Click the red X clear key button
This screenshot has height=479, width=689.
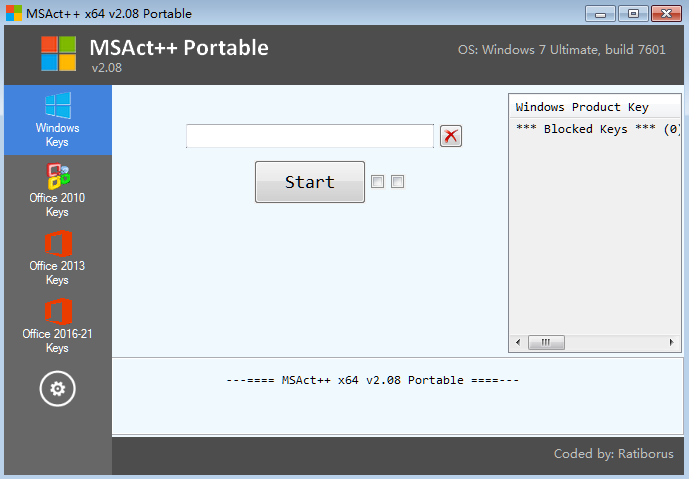click(x=451, y=136)
